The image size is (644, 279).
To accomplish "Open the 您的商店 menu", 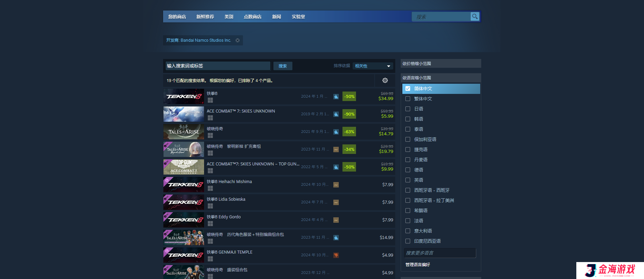I will pyautogui.click(x=177, y=17).
